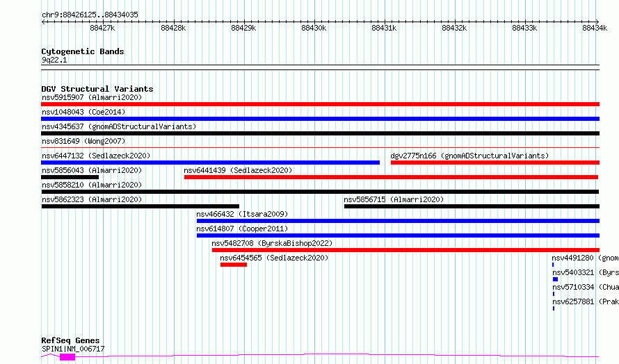The image size is (619, 364).
Task: Open the nsv5858210 (Almarri2020) label
Action: click(x=92, y=185)
